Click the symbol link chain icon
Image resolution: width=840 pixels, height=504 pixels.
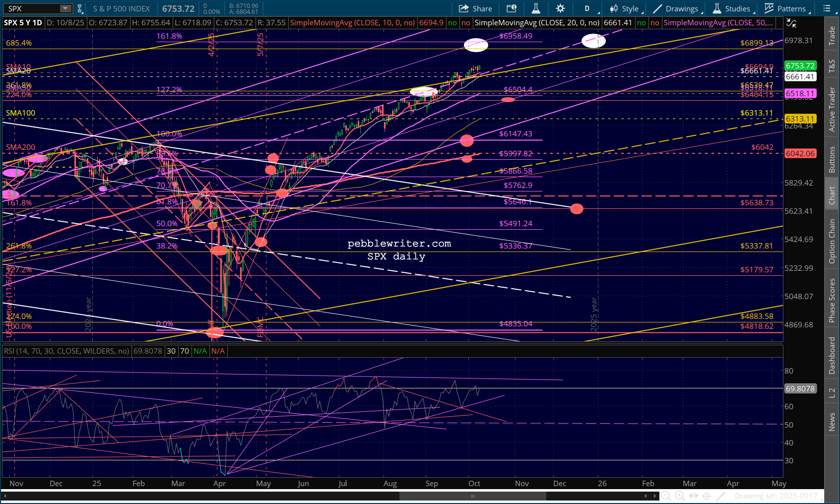80,8
